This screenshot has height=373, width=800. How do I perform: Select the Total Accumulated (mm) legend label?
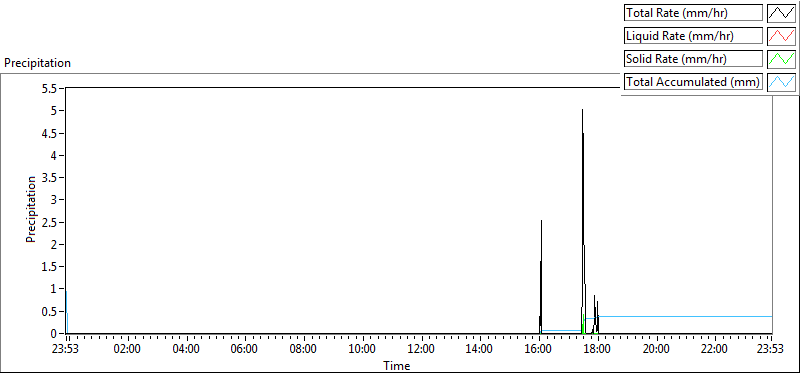[693, 82]
